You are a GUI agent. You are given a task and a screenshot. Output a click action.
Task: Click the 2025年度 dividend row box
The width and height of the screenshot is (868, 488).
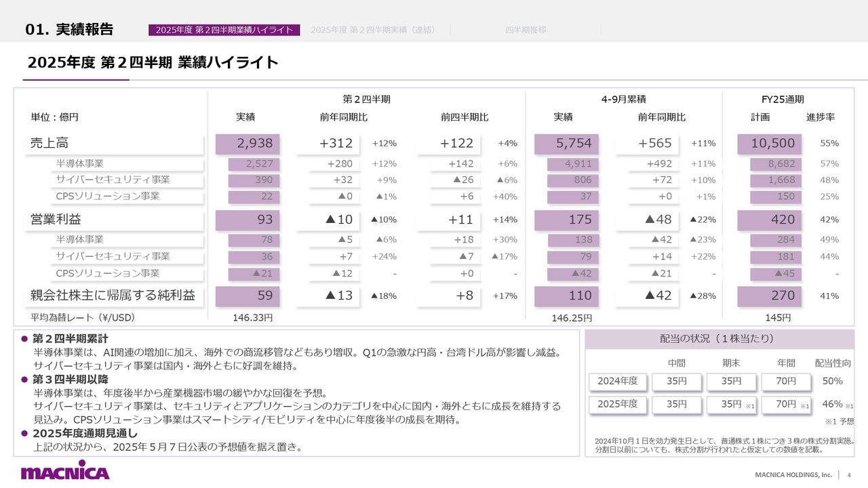618,404
